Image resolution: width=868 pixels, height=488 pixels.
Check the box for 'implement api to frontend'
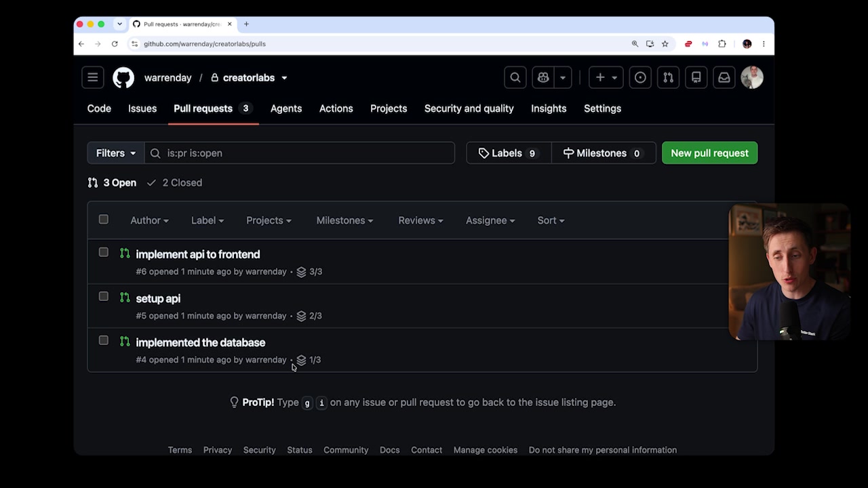coord(103,252)
